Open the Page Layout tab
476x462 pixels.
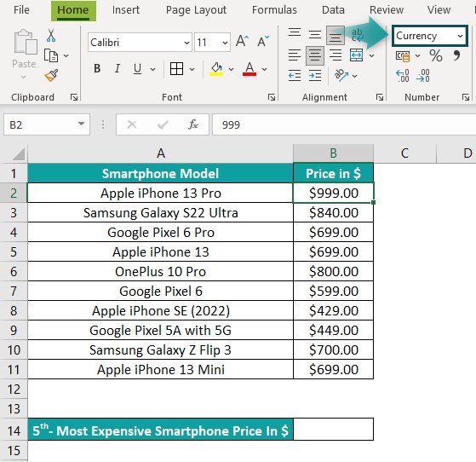[196, 10]
